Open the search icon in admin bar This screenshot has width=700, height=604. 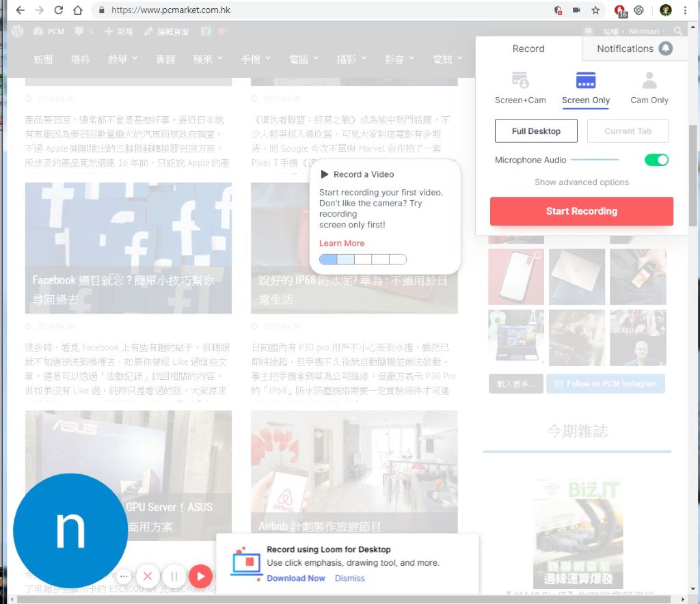coord(678,31)
